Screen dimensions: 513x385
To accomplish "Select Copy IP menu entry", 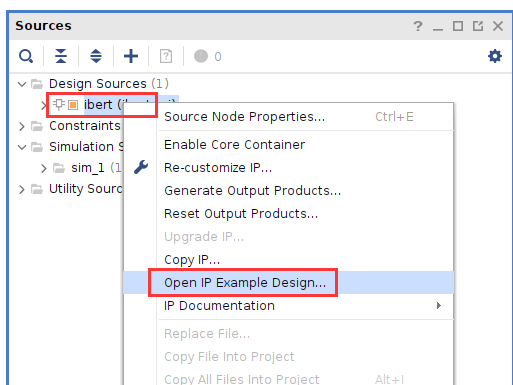I will point(289,259).
